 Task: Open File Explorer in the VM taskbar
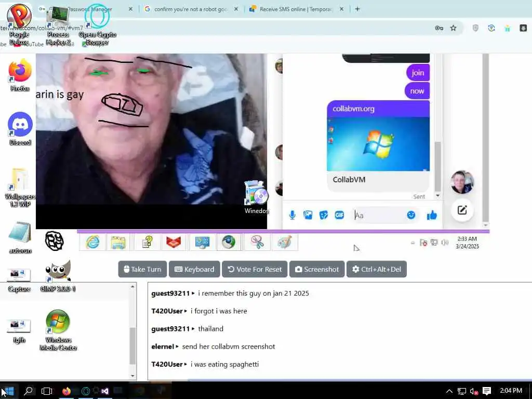pos(118,242)
